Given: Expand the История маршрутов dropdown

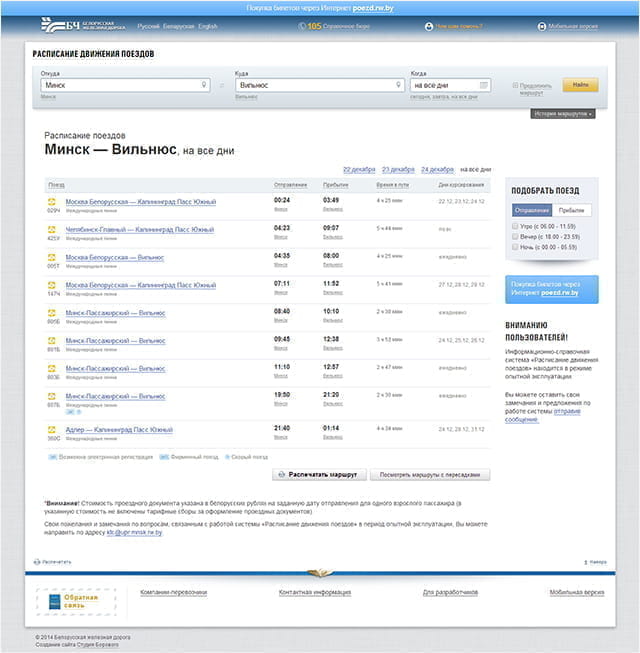Looking at the screenshot, I should (563, 114).
